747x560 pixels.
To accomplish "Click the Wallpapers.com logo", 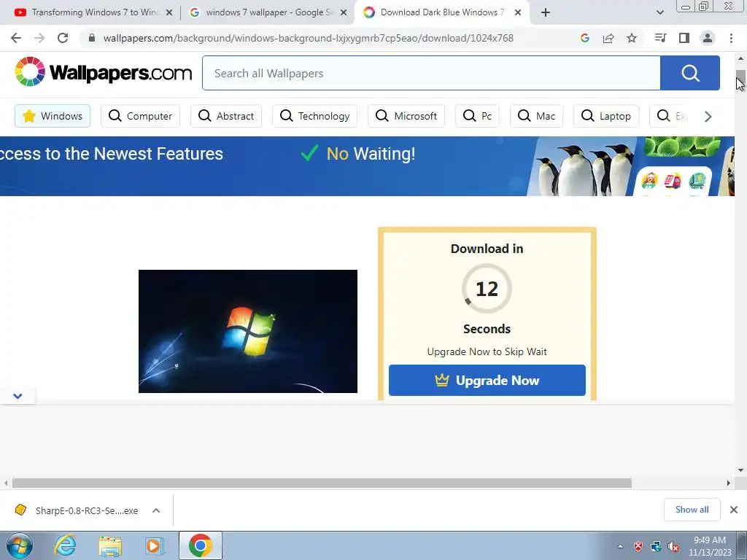I will click(103, 72).
